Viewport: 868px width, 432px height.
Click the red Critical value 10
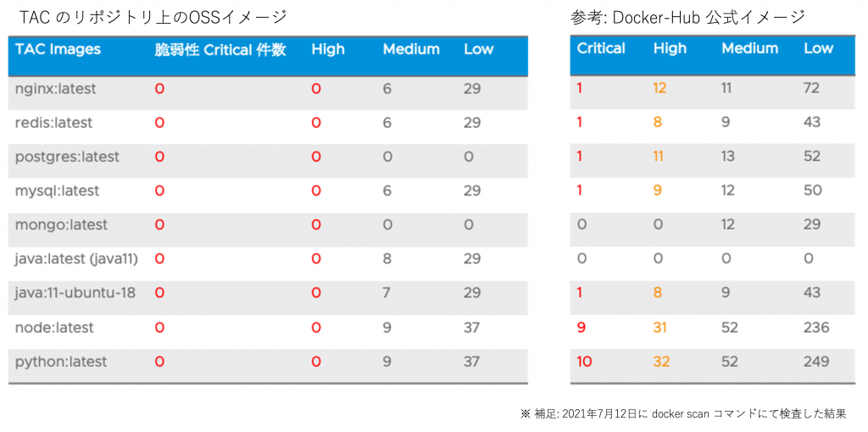pyautogui.click(x=584, y=362)
